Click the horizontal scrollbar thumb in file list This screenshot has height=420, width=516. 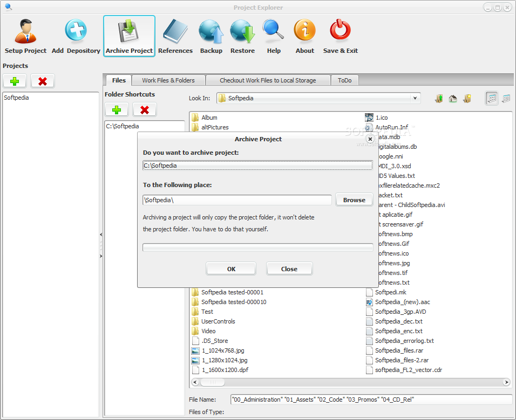point(213,382)
